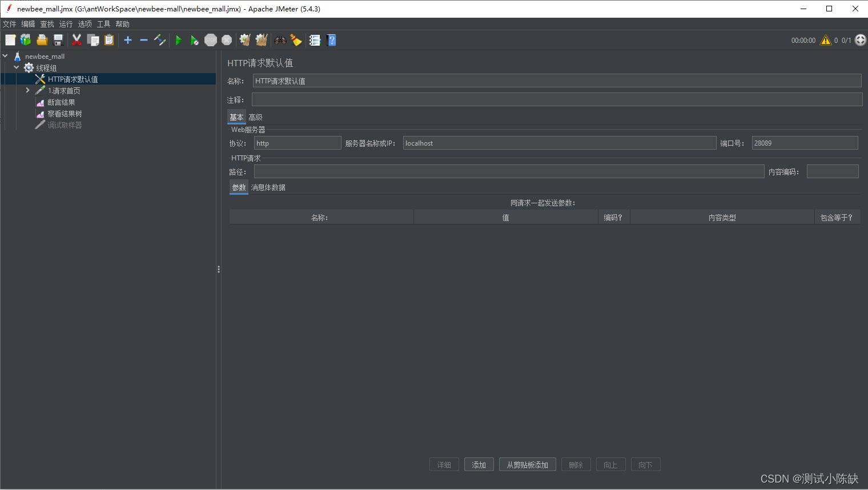Open the 查找 menu
The height and width of the screenshot is (490, 868).
[x=47, y=24]
